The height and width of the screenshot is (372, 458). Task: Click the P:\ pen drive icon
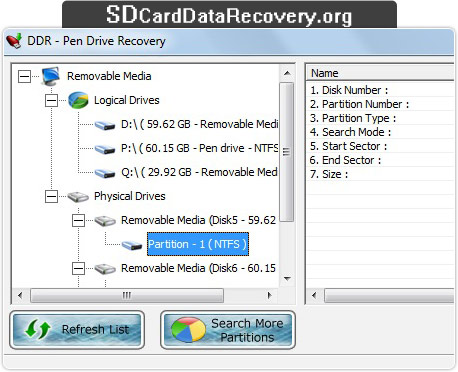105,149
